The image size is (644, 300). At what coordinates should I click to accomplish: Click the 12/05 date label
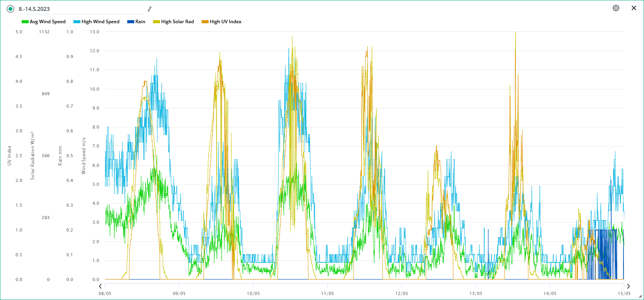point(402,293)
